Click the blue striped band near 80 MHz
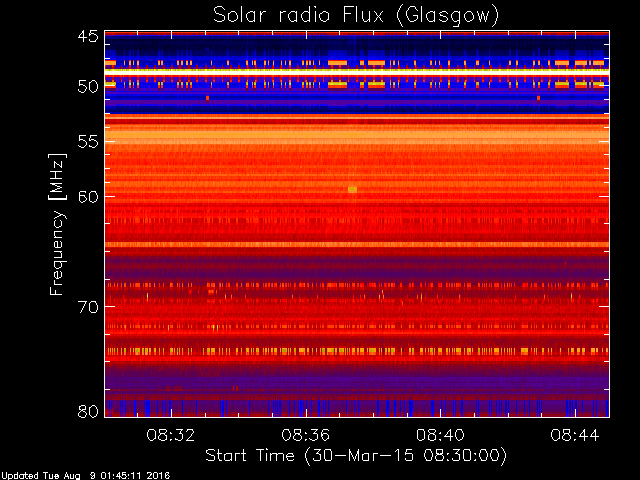Image resolution: width=640 pixels, height=480 pixels. pyautogui.click(x=357, y=407)
